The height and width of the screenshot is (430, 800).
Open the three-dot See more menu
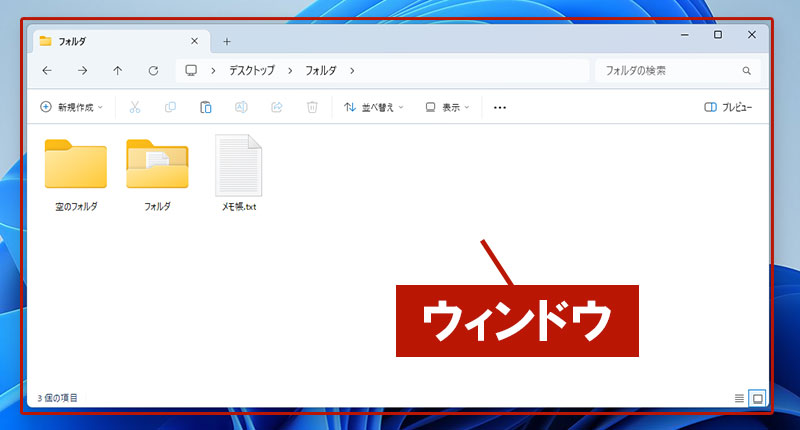click(x=500, y=108)
